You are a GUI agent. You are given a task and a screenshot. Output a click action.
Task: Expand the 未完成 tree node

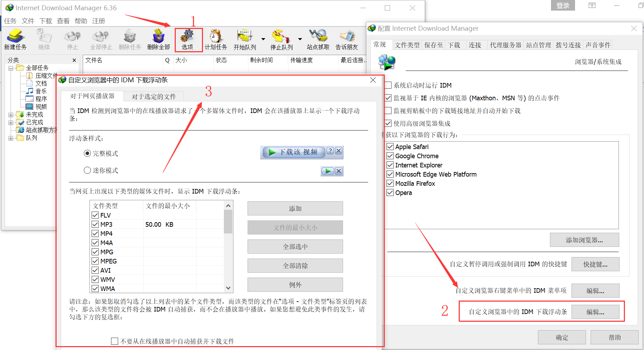pyautogui.click(x=11, y=115)
